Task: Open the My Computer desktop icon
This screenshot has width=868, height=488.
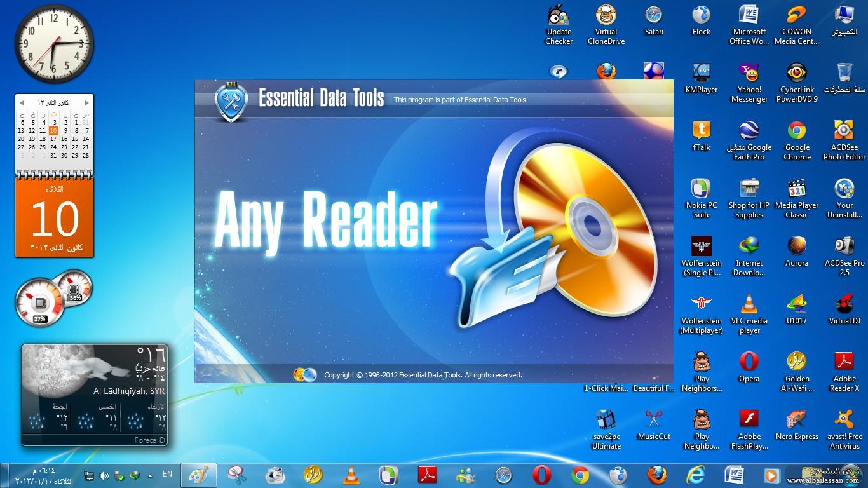Action: (844, 21)
